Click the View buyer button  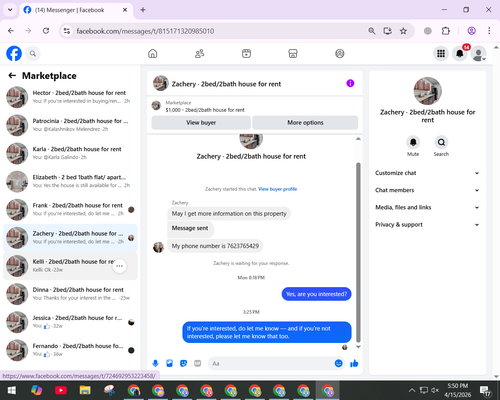(201, 122)
